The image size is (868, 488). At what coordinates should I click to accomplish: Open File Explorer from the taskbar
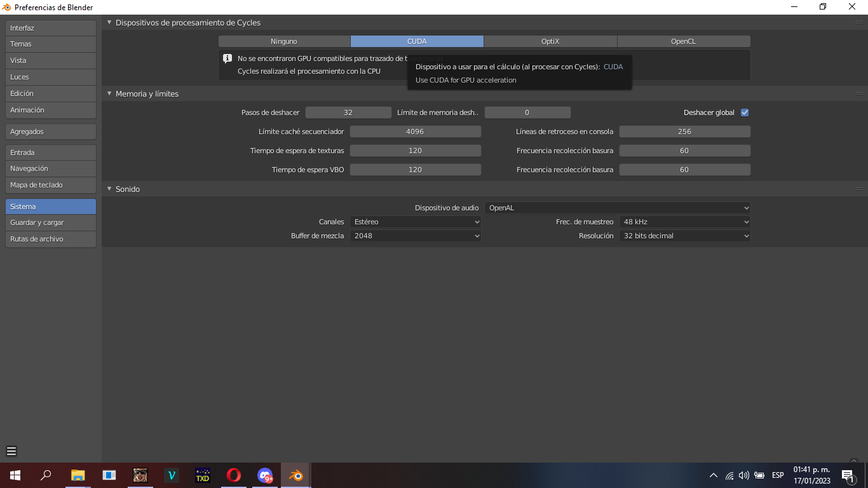point(78,475)
